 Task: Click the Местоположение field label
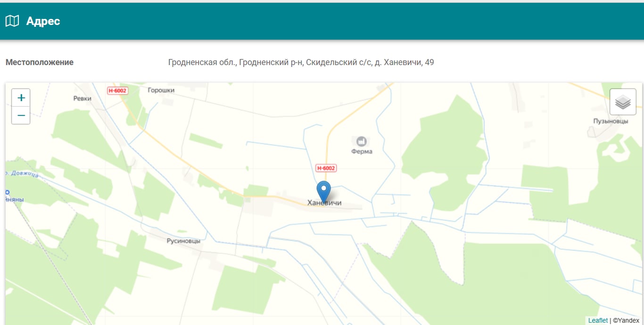pyautogui.click(x=40, y=62)
